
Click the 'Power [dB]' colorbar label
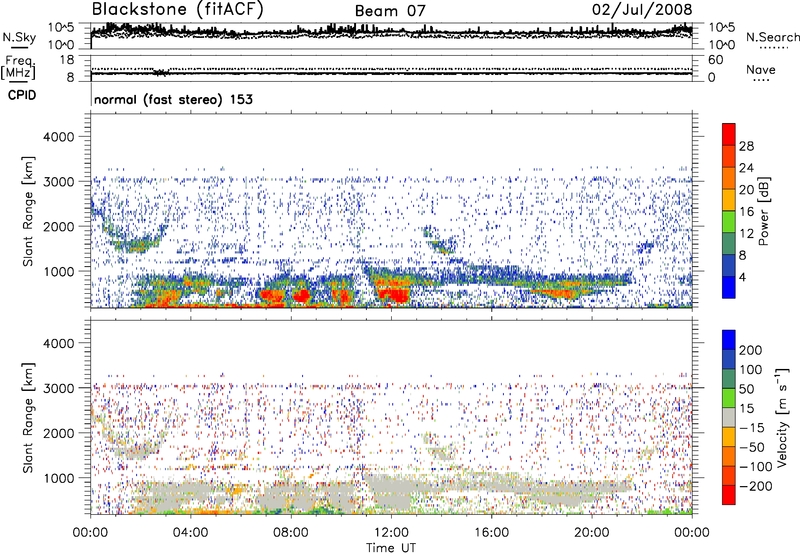coord(764,211)
